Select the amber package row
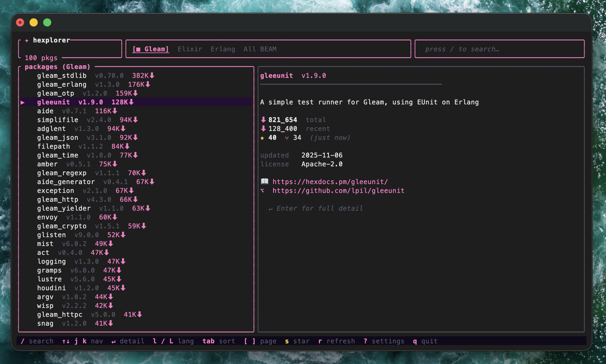This screenshot has width=606, height=364. tap(136, 164)
